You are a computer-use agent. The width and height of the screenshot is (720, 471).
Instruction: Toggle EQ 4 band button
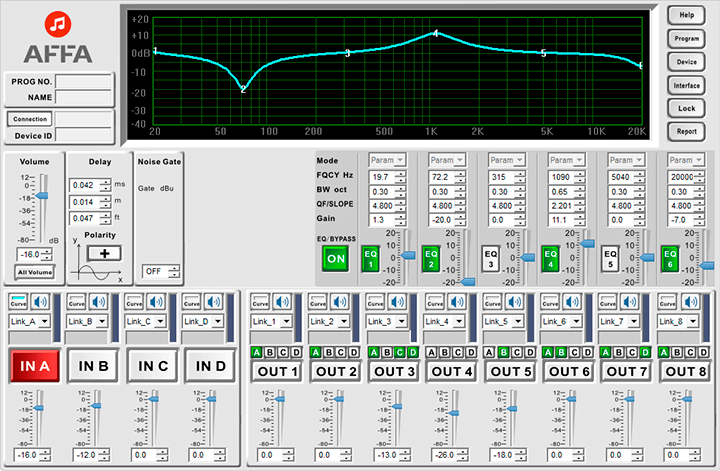pos(550,259)
